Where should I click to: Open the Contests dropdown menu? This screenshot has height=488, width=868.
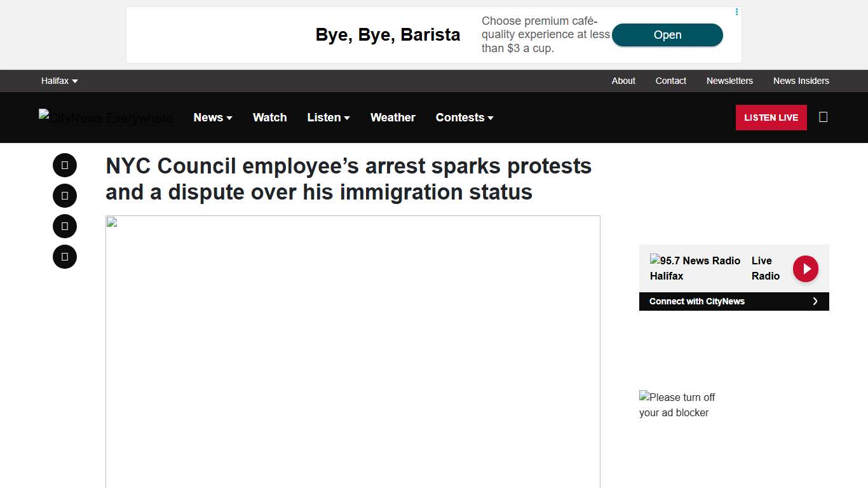pyautogui.click(x=465, y=118)
